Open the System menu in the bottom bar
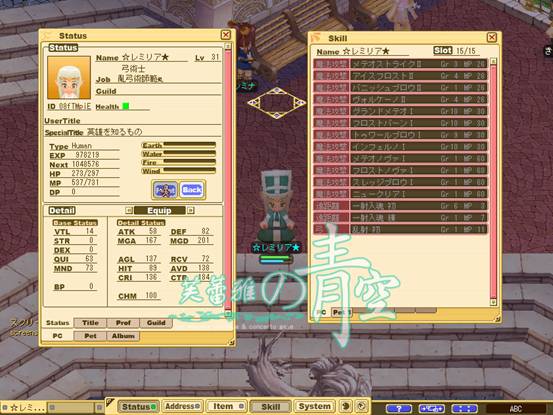 click(314, 407)
